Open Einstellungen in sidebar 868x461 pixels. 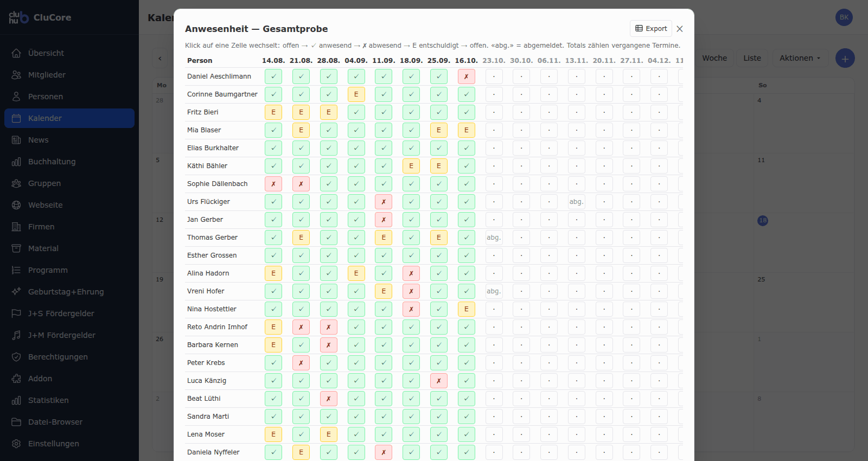click(69, 444)
